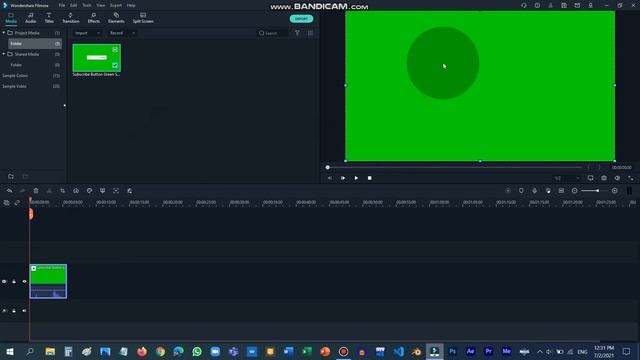Open the audio mixer icon in timeline toolbar

pyautogui.click(x=548, y=191)
